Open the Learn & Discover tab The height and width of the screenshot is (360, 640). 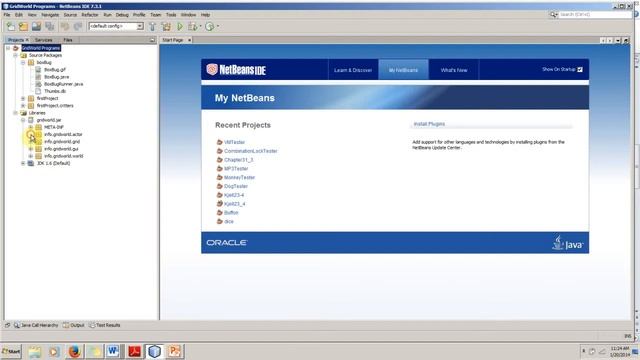pyautogui.click(x=353, y=70)
